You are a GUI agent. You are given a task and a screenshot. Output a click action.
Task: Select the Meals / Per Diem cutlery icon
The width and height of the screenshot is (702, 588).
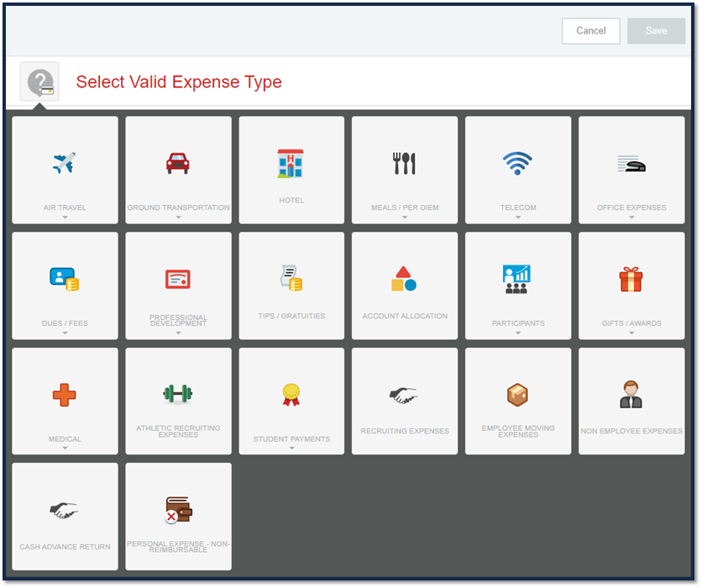[x=404, y=164]
